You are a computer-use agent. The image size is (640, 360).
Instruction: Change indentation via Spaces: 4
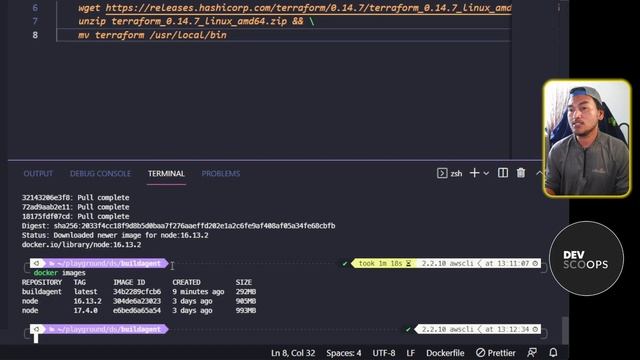pos(344,353)
